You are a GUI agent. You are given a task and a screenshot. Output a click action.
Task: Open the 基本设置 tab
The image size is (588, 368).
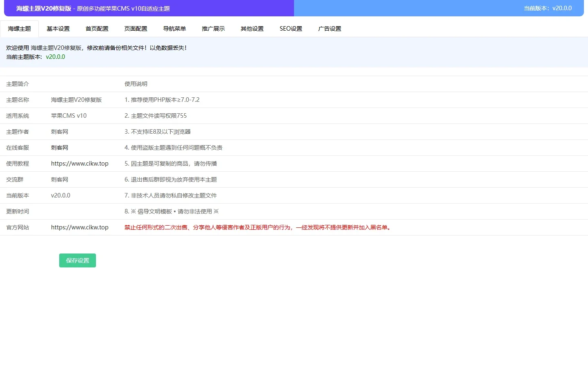(x=58, y=29)
